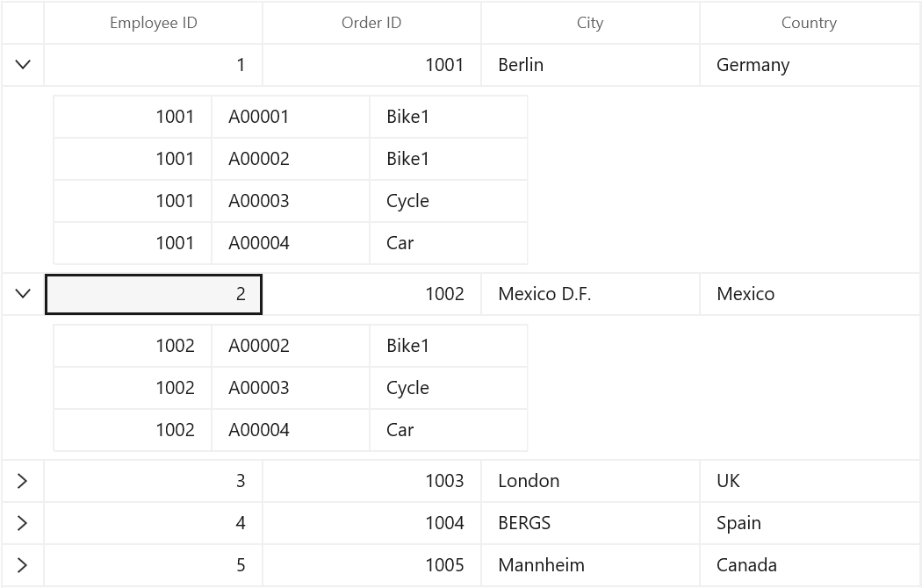Select the A00003 cell under order 1001
The image size is (922, 588).
tap(291, 201)
